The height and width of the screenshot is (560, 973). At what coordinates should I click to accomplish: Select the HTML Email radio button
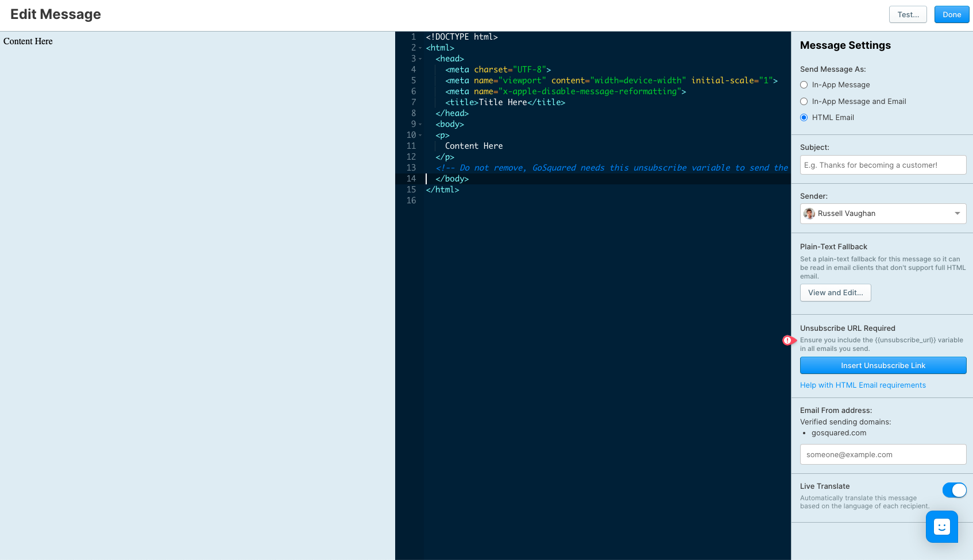(x=804, y=118)
